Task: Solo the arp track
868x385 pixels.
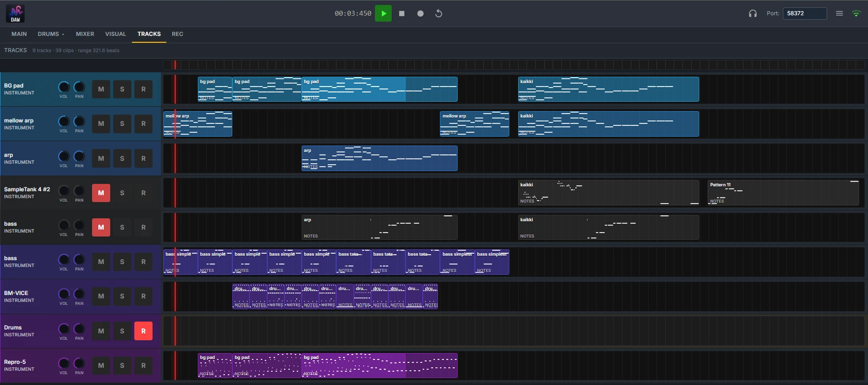Action: pyautogui.click(x=122, y=158)
